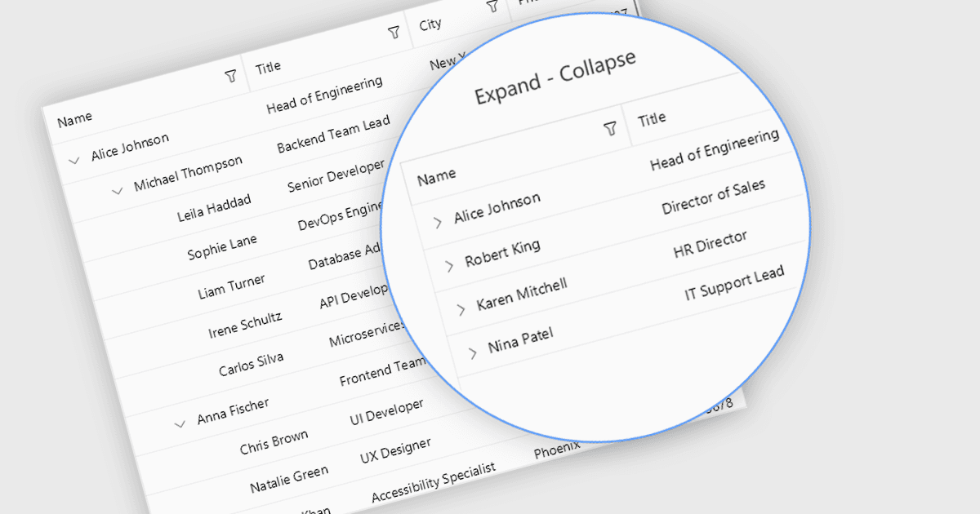Viewport: 980px width, 514px height.
Task: Click the HR Director cell
Action: pyautogui.click(x=710, y=244)
